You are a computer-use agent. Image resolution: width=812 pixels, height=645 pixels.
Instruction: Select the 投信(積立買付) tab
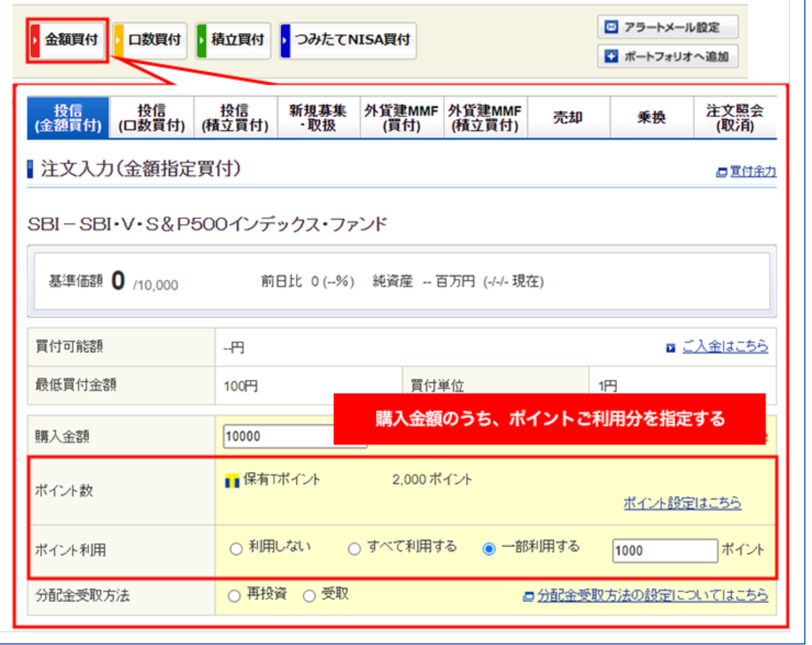235,118
